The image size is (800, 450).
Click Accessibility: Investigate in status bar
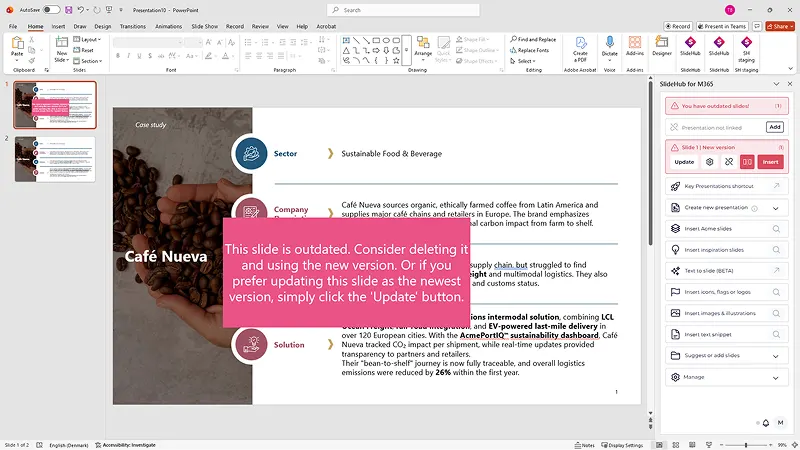tap(126, 445)
